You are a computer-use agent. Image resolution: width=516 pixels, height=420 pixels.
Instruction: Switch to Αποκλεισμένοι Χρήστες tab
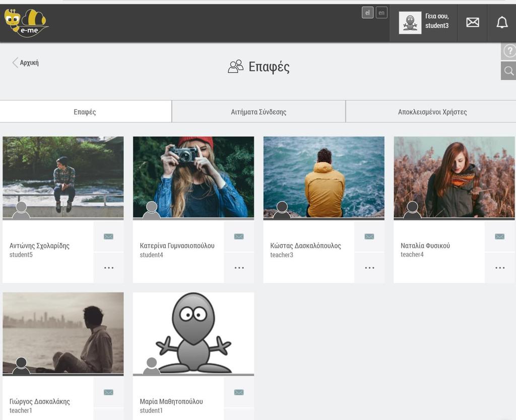click(432, 112)
